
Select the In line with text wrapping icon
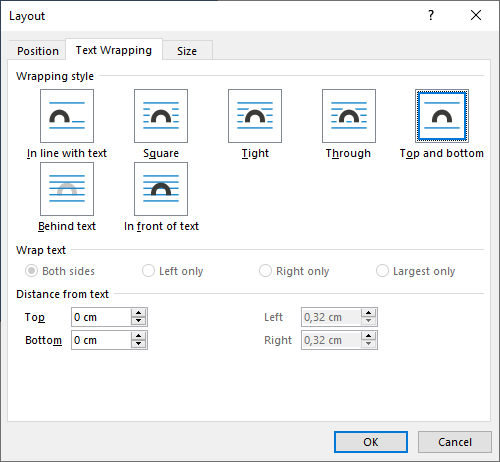click(67, 116)
